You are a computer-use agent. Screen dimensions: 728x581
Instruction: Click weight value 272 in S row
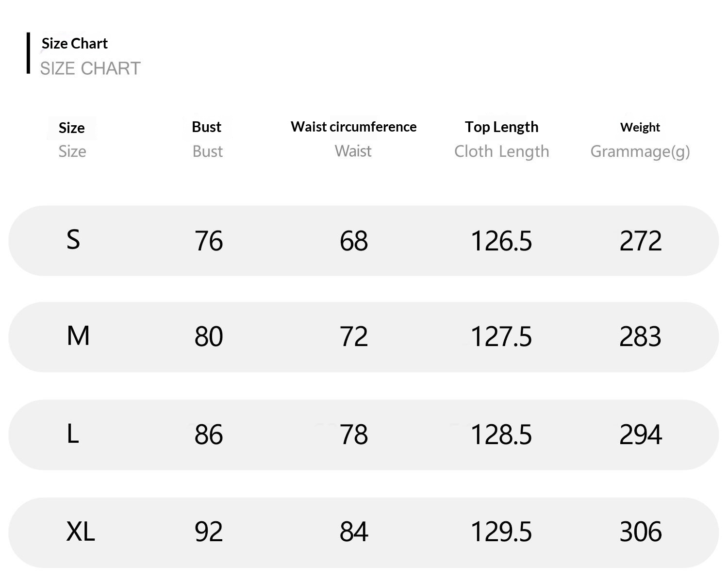(x=641, y=241)
